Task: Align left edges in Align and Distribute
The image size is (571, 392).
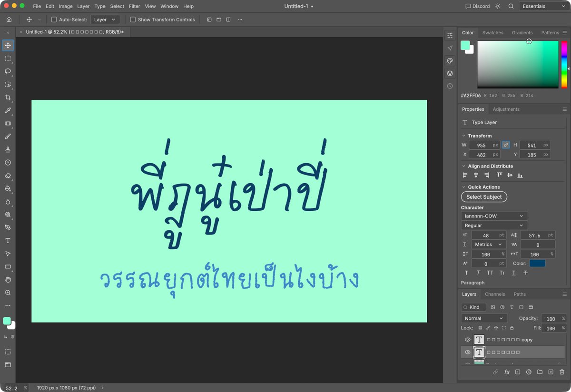Action: (465, 176)
